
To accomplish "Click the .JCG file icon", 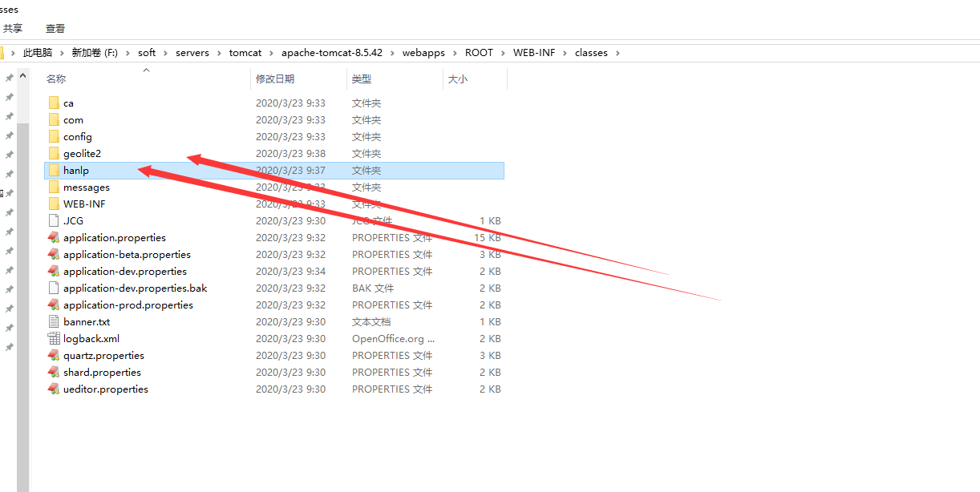I will [54, 220].
